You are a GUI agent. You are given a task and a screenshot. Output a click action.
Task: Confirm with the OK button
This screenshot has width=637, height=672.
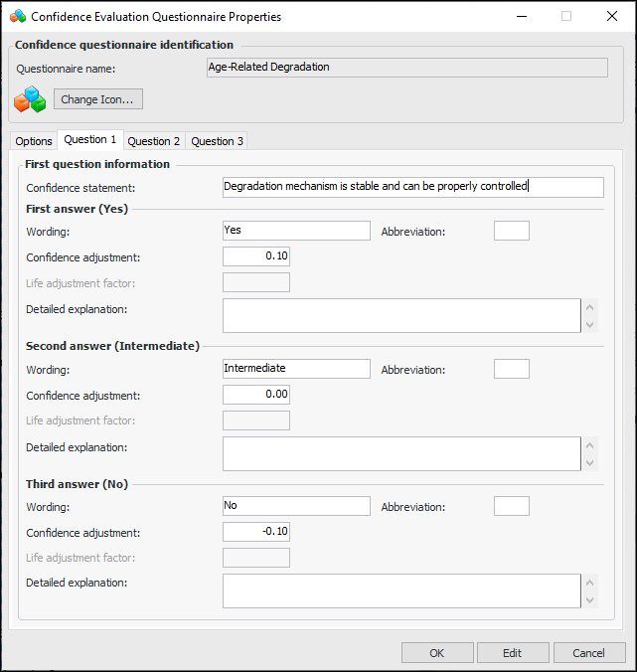(x=437, y=653)
